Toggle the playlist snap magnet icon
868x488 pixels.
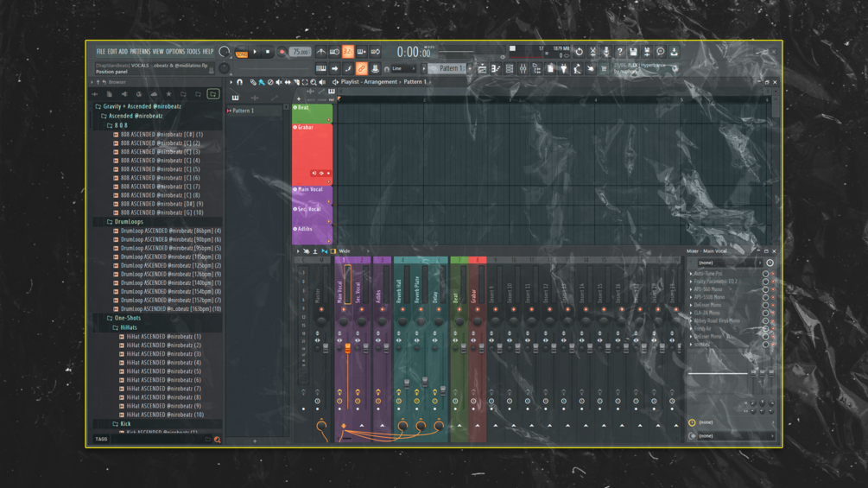coord(240,82)
